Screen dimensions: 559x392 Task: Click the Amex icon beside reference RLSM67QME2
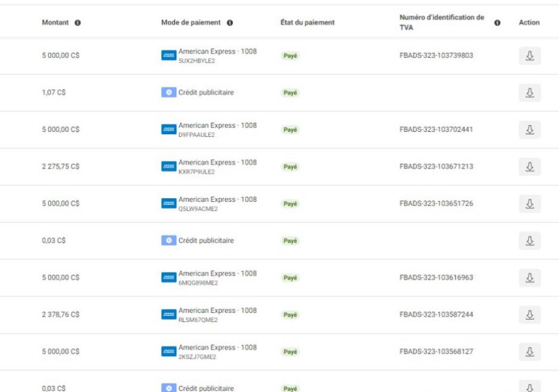pos(168,315)
